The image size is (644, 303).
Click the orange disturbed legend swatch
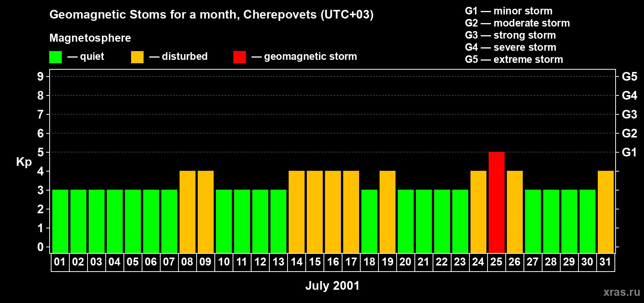(137, 57)
